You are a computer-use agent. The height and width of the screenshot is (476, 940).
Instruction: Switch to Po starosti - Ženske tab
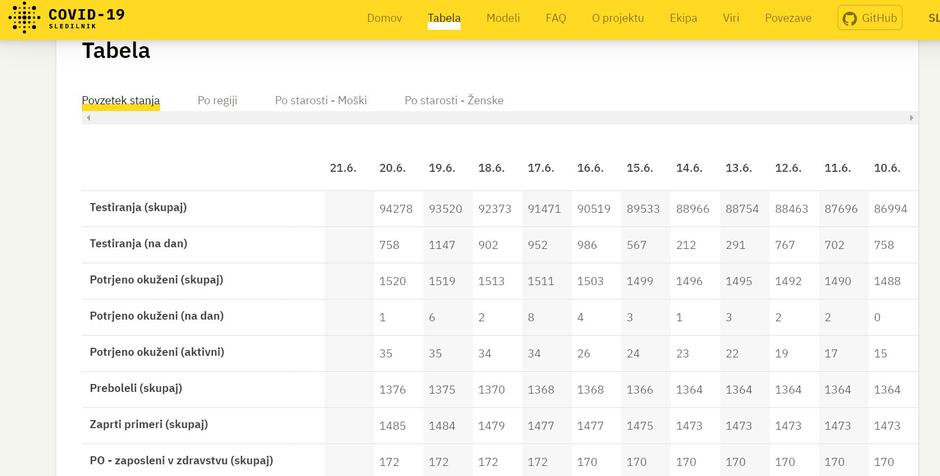pyautogui.click(x=454, y=100)
